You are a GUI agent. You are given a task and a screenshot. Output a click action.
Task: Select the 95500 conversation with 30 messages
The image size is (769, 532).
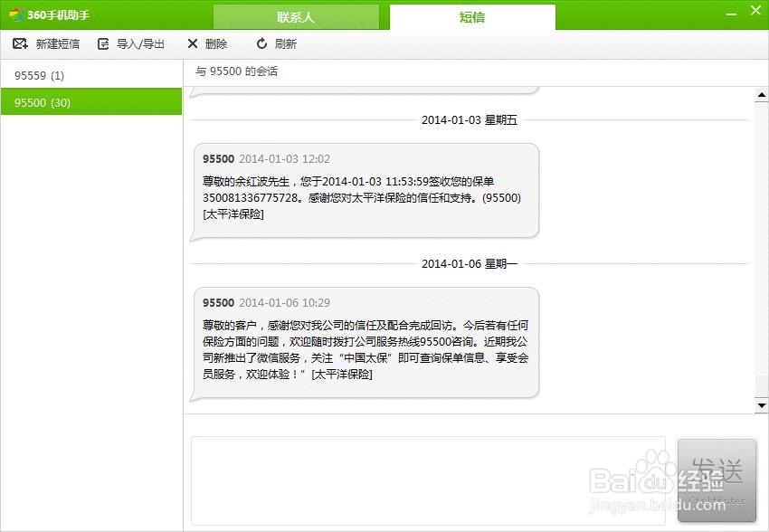click(90, 102)
